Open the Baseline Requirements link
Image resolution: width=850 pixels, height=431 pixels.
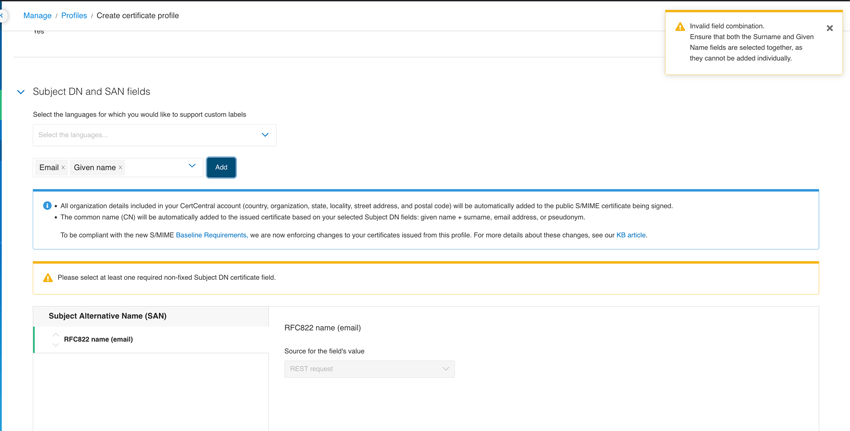tap(211, 235)
